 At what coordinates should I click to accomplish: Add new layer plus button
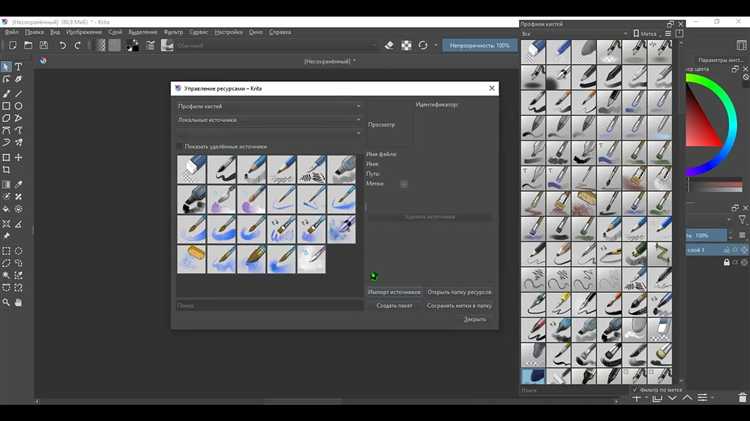637,398
